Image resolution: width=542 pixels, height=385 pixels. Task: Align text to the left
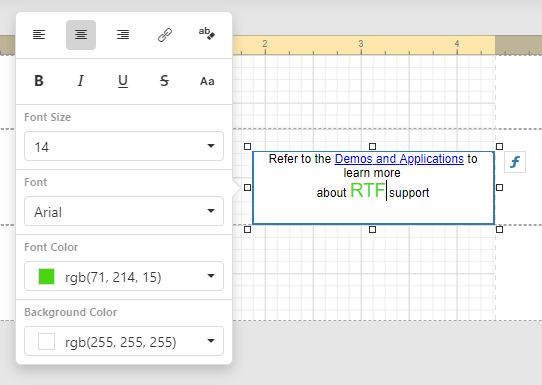39,35
